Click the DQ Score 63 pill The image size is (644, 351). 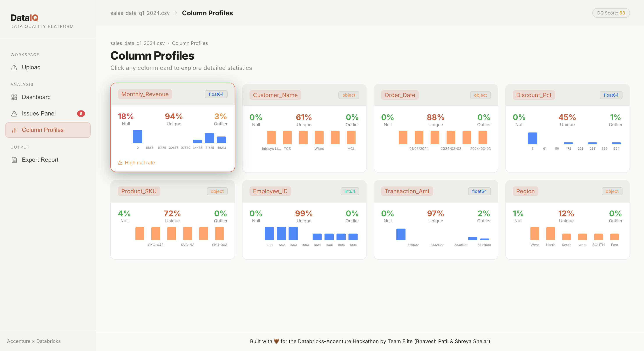(x=611, y=13)
